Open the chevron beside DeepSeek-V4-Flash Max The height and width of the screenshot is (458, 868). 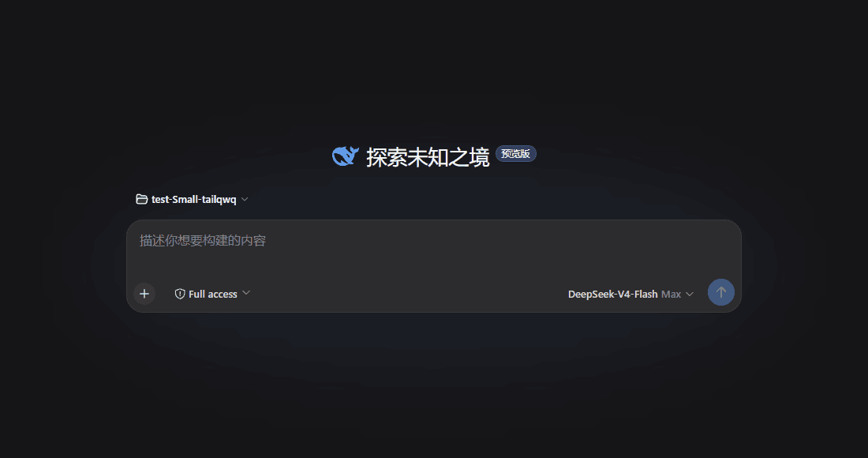pos(690,294)
